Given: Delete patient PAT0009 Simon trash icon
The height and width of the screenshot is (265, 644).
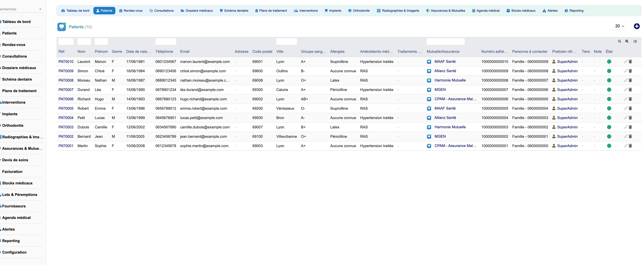Looking at the screenshot, I should [630, 71].
